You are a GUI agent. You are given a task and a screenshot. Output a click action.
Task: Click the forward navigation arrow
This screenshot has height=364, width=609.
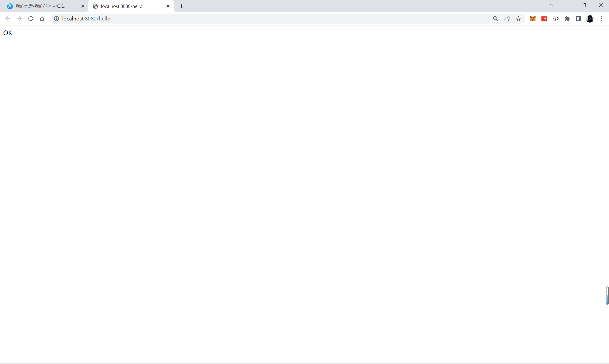[19, 19]
